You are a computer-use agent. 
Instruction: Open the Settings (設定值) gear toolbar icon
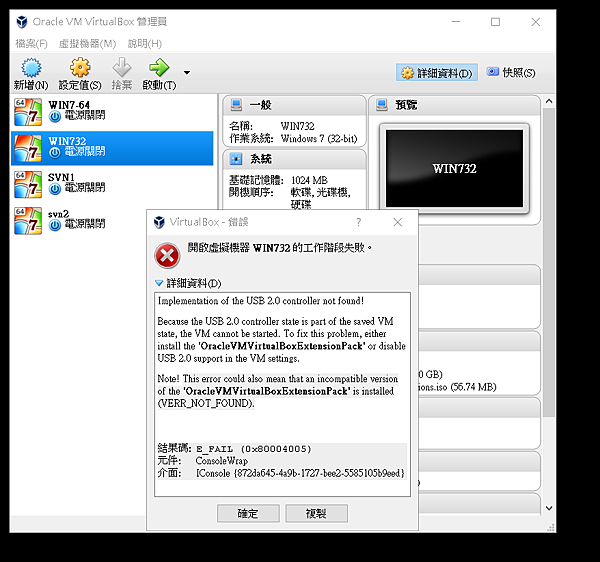(x=80, y=68)
